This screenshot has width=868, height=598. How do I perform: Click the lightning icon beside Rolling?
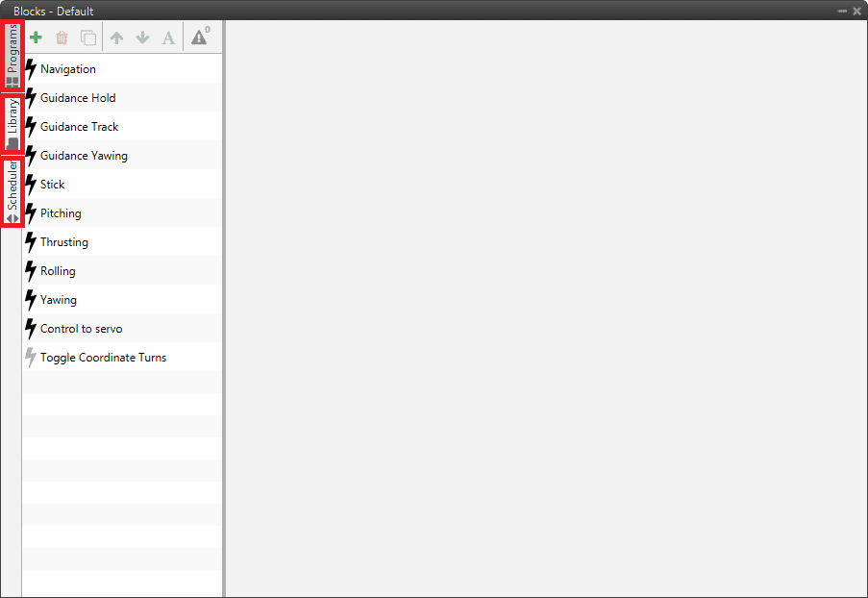coord(31,271)
